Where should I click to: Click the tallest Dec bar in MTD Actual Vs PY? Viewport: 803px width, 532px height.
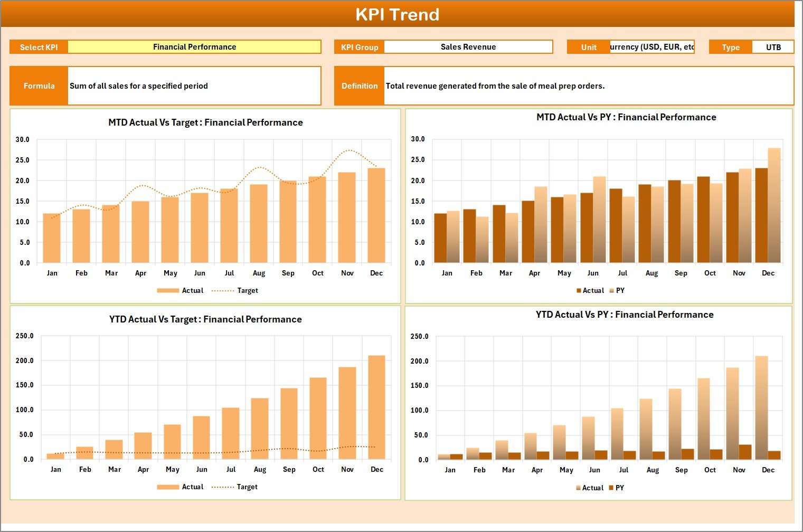pyautogui.click(x=773, y=206)
